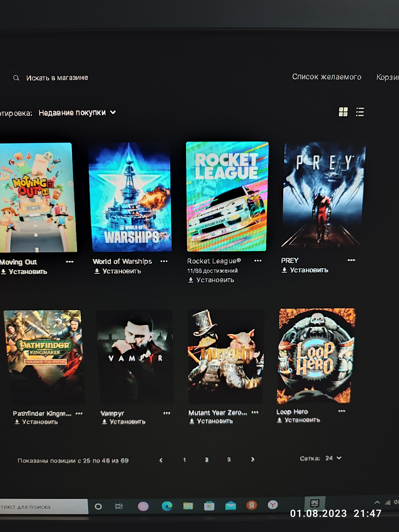Open three-dot menu for PREY
This screenshot has height=532, width=399.
(351, 260)
